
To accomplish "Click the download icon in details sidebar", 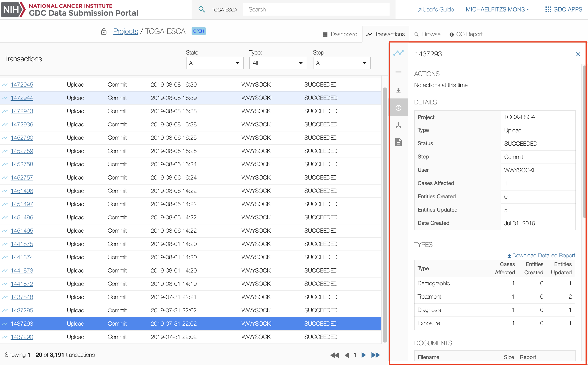I will (398, 90).
